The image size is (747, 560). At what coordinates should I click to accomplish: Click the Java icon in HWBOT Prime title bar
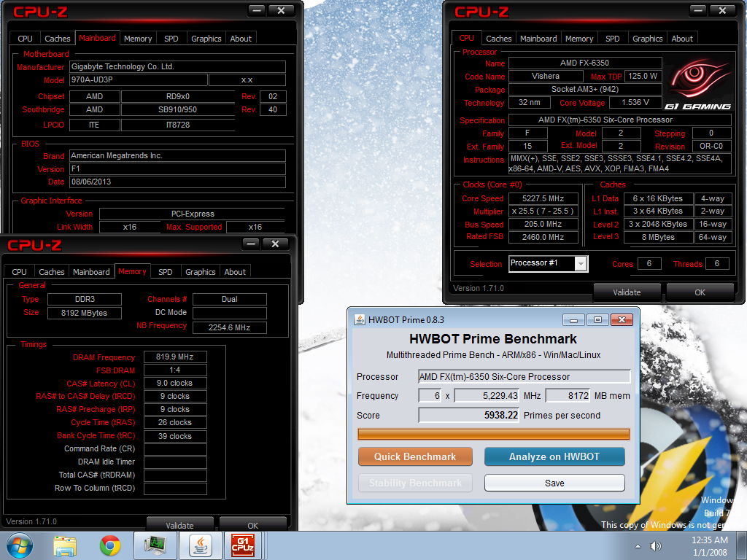click(360, 319)
